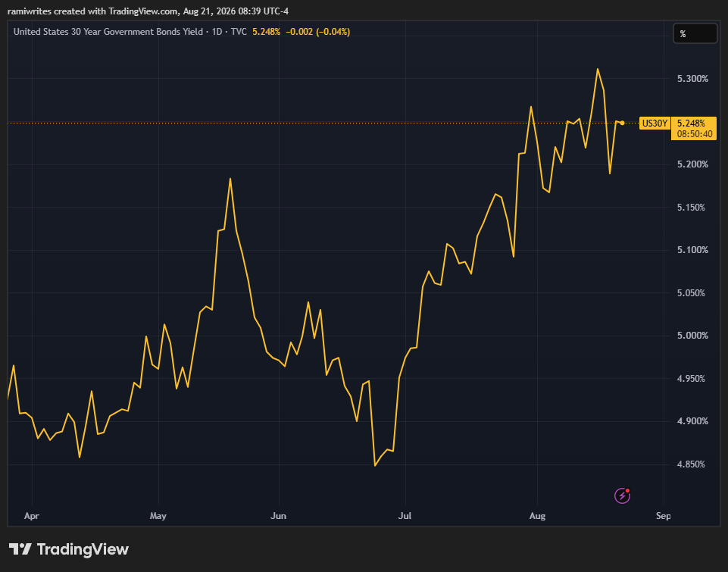Screen dimensions: 728x572
Task: Click the US30Y symbol price label
Action: click(x=655, y=123)
